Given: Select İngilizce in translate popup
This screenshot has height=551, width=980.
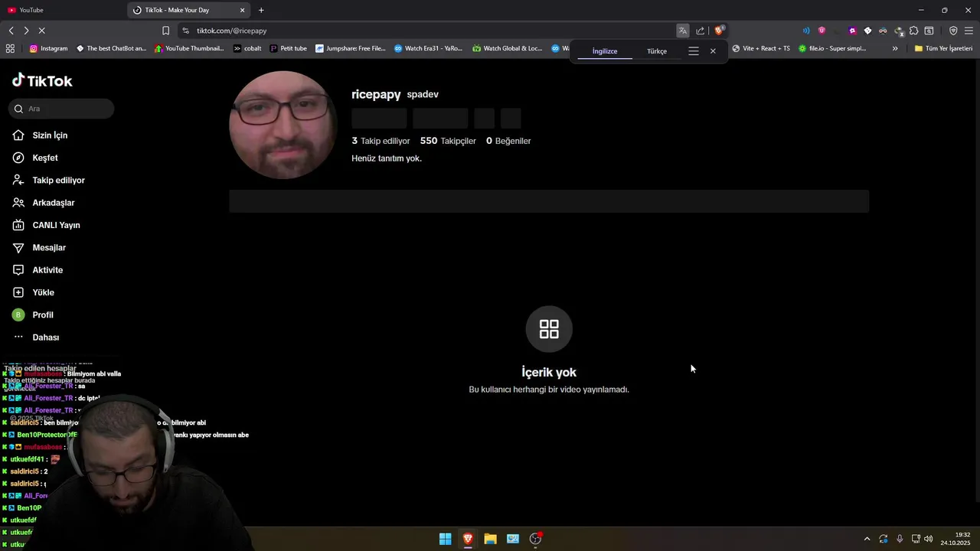Looking at the screenshot, I should (605, 51).
